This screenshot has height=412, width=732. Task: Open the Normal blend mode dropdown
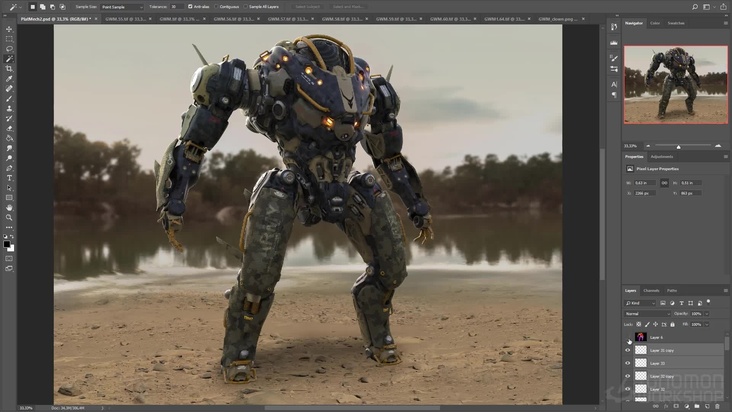click(646, 313)
